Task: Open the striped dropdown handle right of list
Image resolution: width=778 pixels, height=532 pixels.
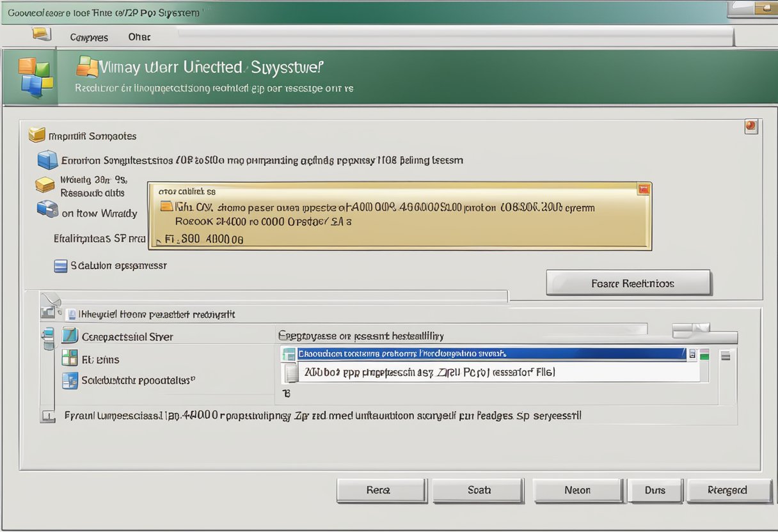Action: [x=725, y=356]
